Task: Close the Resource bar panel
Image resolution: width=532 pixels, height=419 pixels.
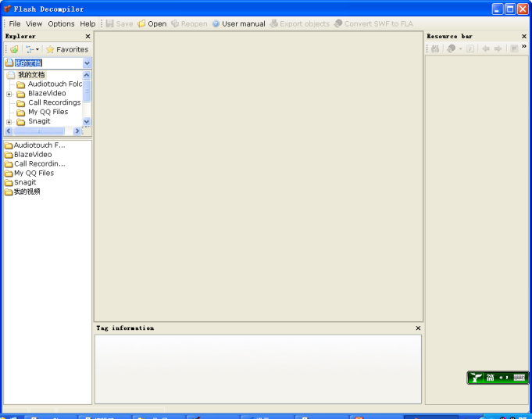Action: coord(524,36)
